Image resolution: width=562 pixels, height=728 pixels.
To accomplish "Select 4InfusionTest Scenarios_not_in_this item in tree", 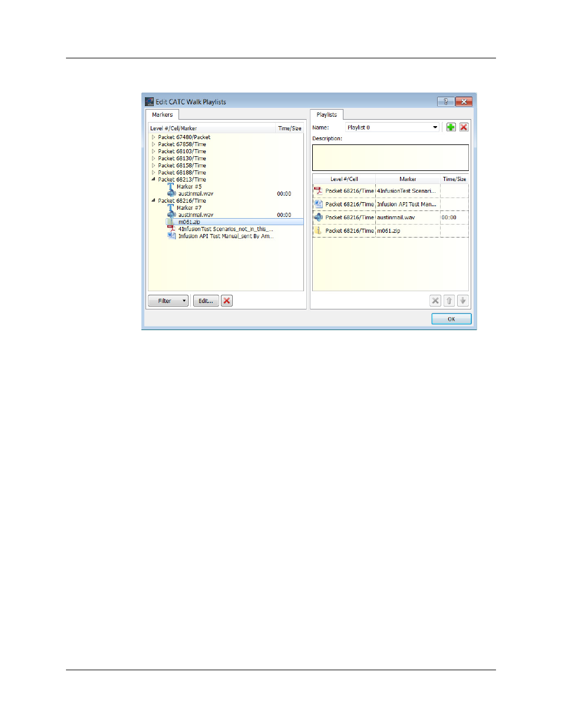I will (x=226, y=229).
